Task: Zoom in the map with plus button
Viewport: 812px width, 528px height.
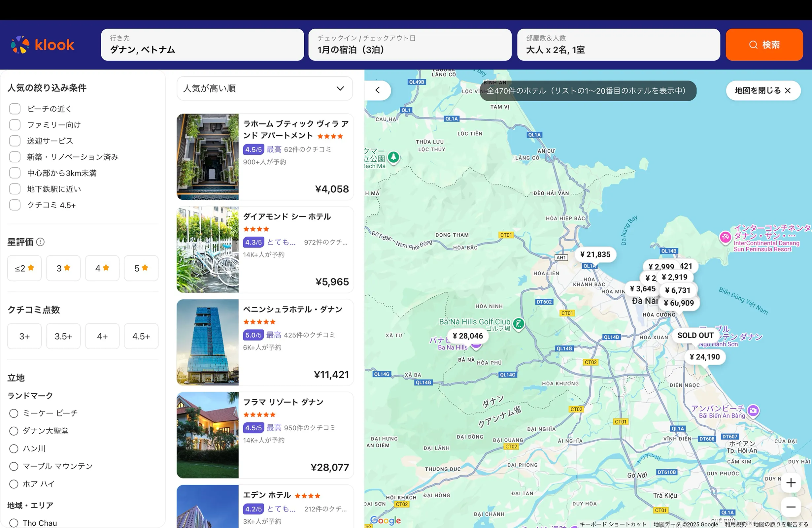Action: tap(791, 483)
